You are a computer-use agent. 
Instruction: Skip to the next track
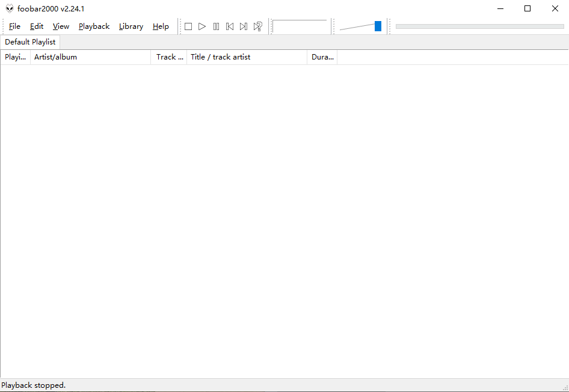tap(244, 26)
